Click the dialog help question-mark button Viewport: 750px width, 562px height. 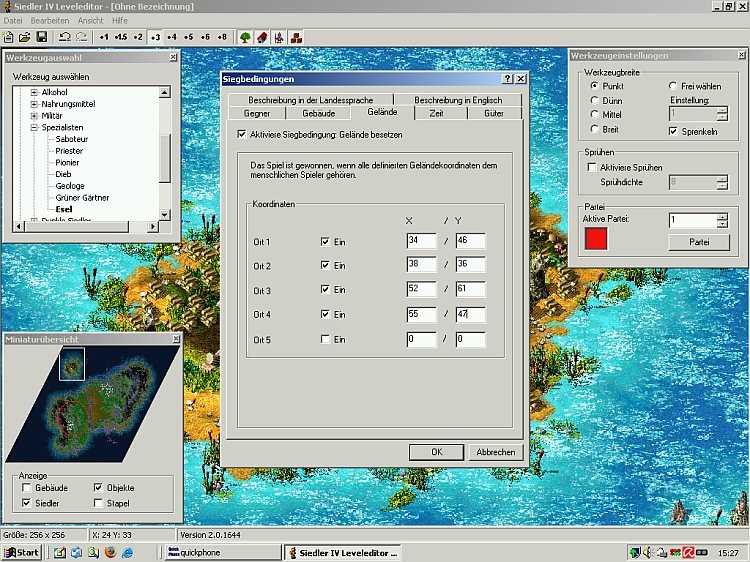point(507,79)
